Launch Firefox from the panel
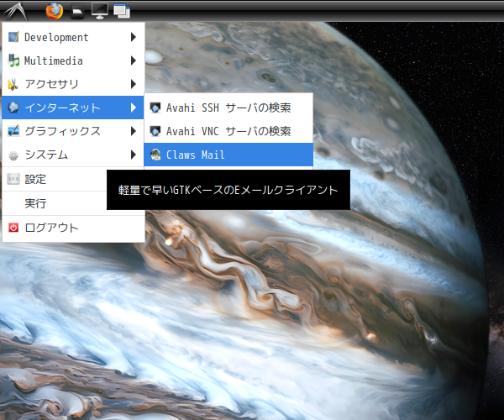The image size is (504, 420). pyautogui.click(x=55, y=11)
